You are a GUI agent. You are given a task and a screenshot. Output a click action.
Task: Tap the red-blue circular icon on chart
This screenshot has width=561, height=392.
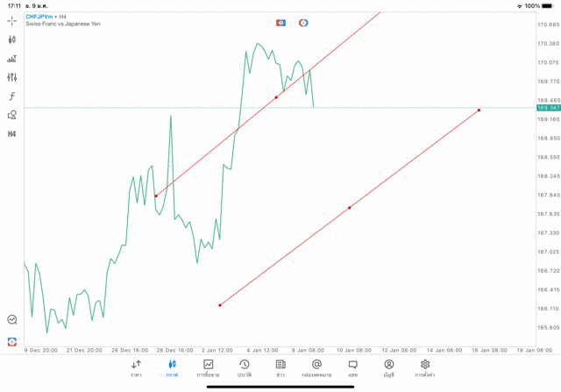coord(303,23)
